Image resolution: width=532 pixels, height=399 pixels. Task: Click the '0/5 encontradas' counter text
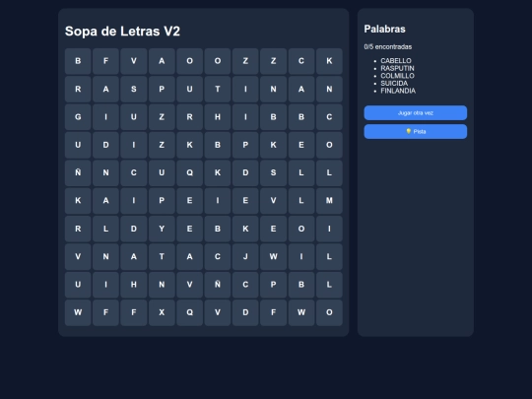(388, 47)
